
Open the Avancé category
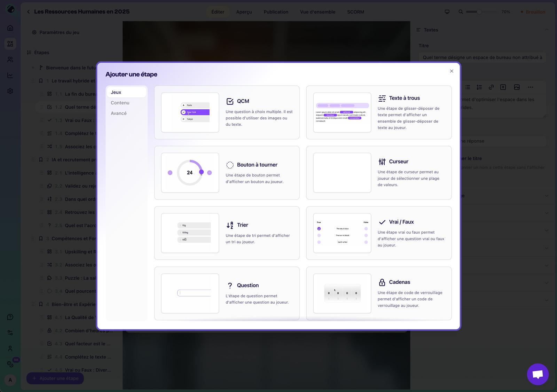tap(119, 113)
